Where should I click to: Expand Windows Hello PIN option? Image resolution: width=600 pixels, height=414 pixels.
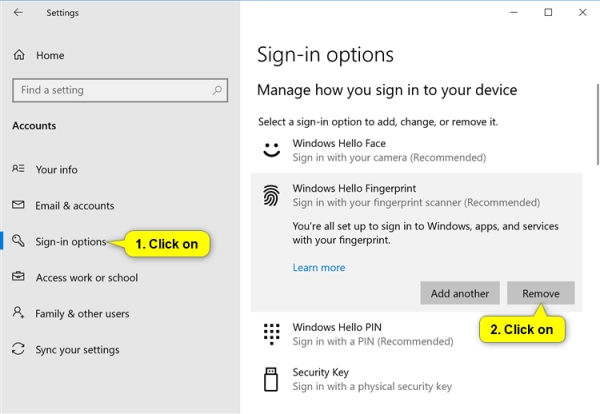(416, 334)
